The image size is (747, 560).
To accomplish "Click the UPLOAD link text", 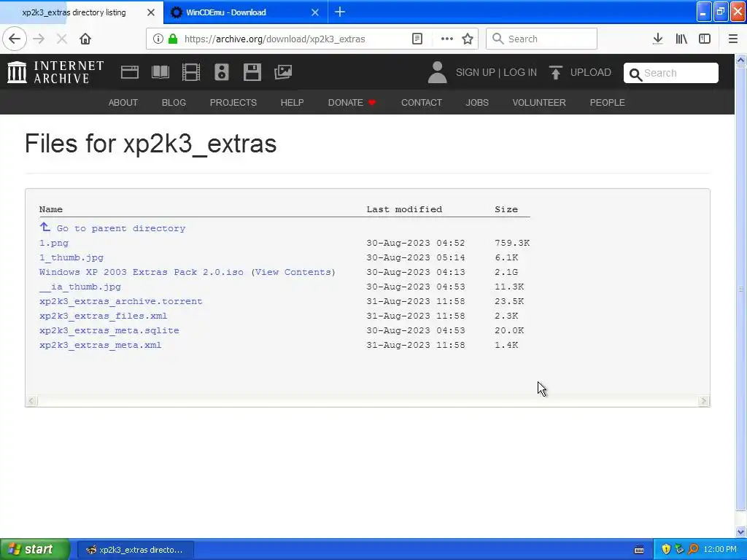I will click(x=591, y=72).
